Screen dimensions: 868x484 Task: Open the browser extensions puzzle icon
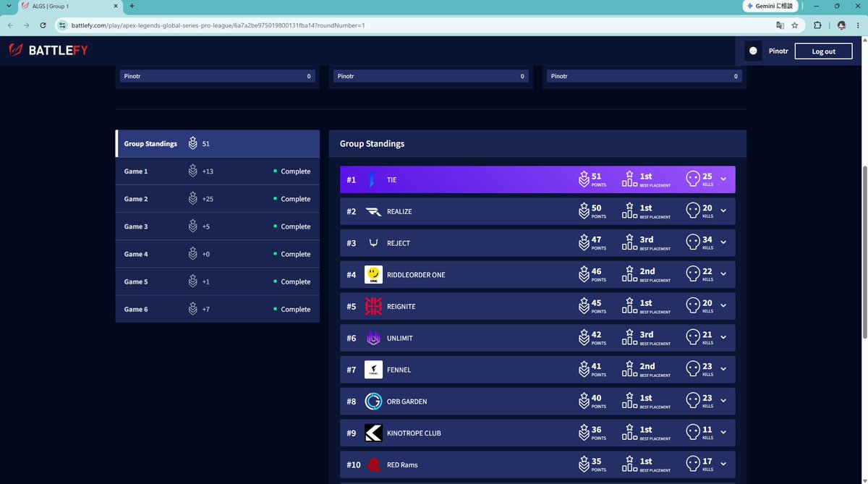tap(817, 25)
